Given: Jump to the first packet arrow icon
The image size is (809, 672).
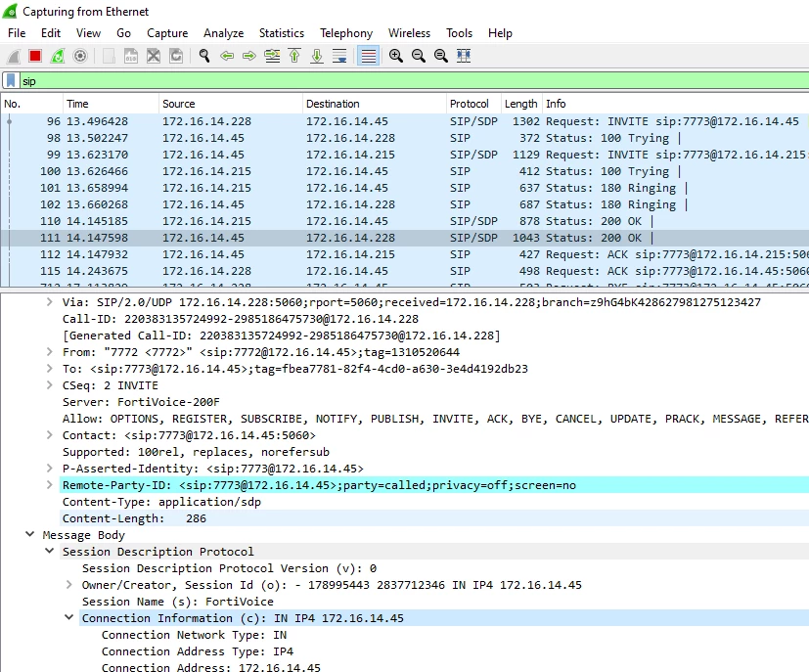Looking at the screenshot, I should (294, 56).
